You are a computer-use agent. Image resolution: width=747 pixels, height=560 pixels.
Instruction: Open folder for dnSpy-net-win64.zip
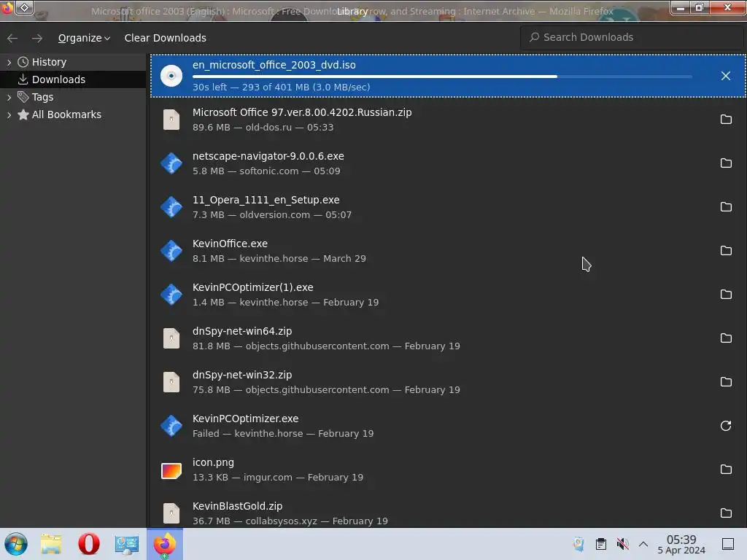(x=726, y=338)
